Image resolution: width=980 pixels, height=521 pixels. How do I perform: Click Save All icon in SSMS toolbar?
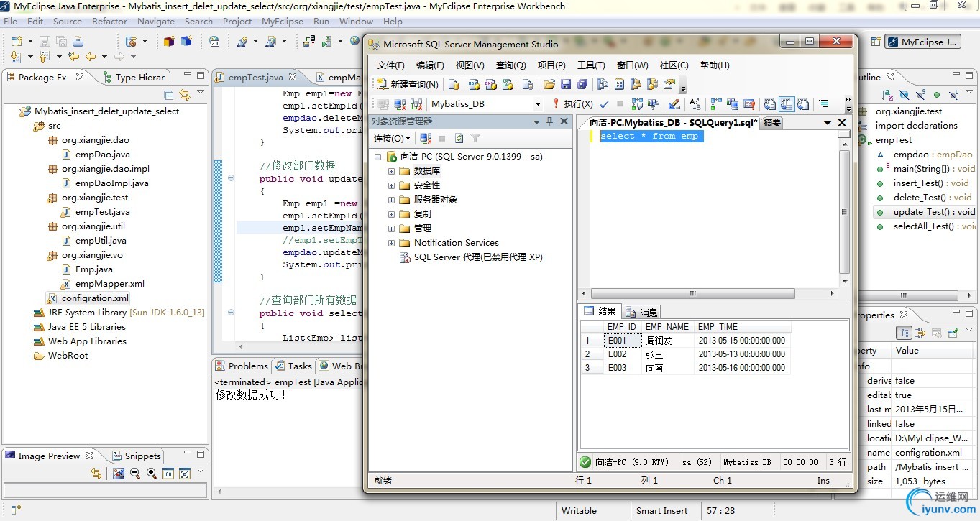582,84
